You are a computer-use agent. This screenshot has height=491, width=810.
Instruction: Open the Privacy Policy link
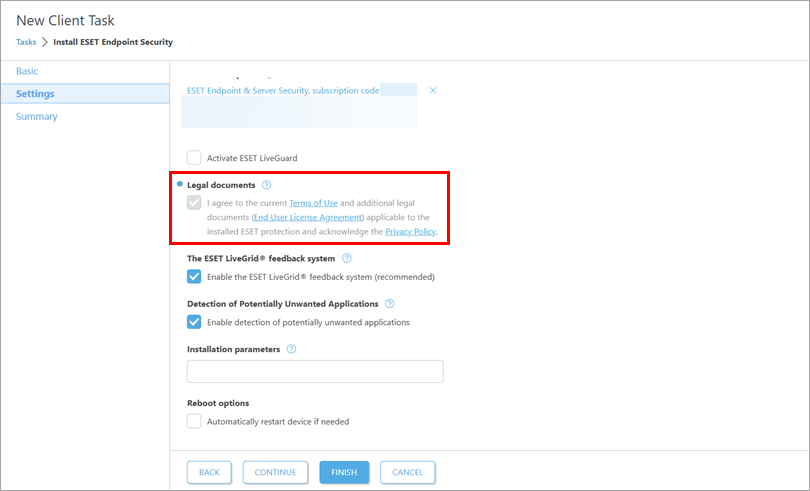[410, 232]
